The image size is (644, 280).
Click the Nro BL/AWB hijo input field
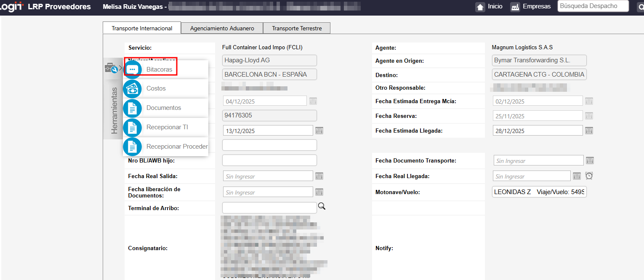coord(269,160)
